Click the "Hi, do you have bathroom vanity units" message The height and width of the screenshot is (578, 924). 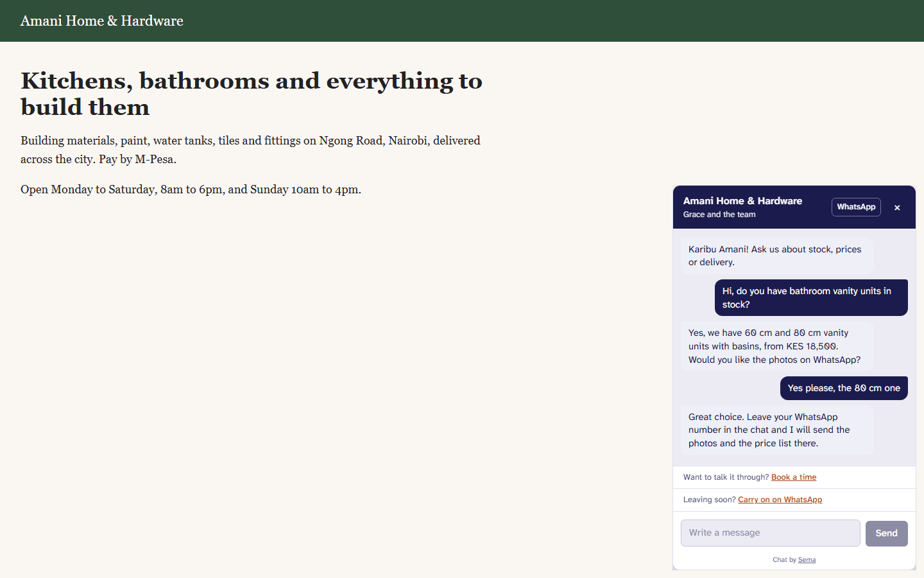pyautogui.click(x=811, y=297)
